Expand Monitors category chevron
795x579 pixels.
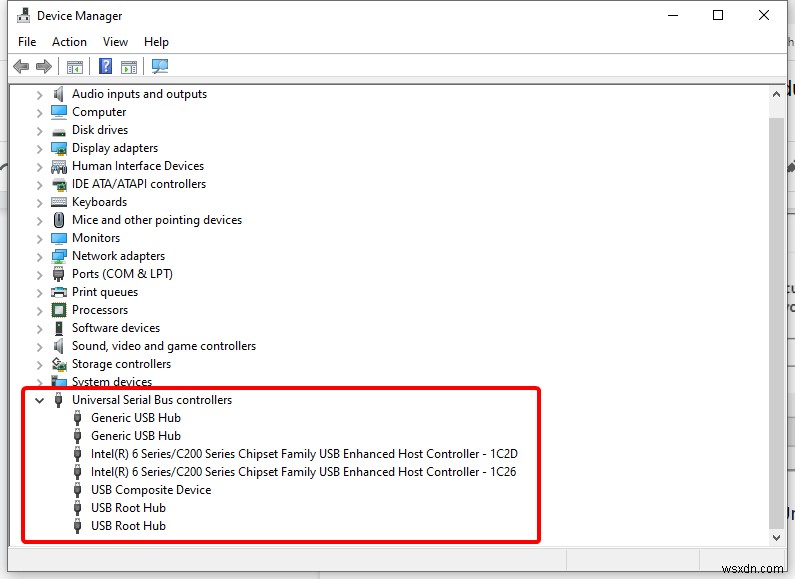[x=40, y=239]
